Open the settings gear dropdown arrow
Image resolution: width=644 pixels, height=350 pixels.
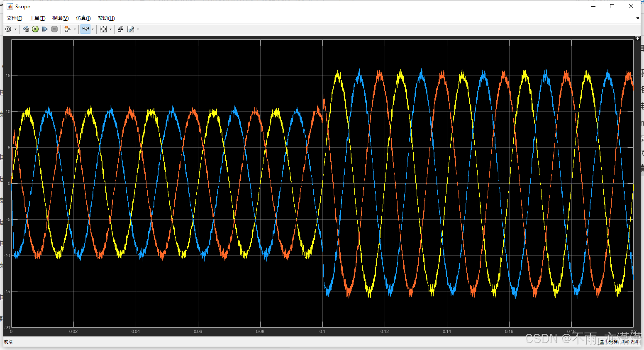pyautogui.click(x=16, y=29)
